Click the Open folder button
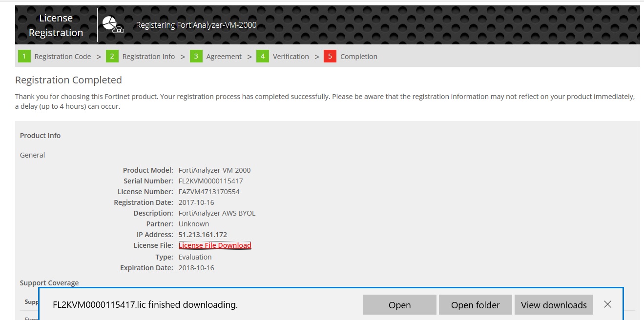 [x=475, y=305]
